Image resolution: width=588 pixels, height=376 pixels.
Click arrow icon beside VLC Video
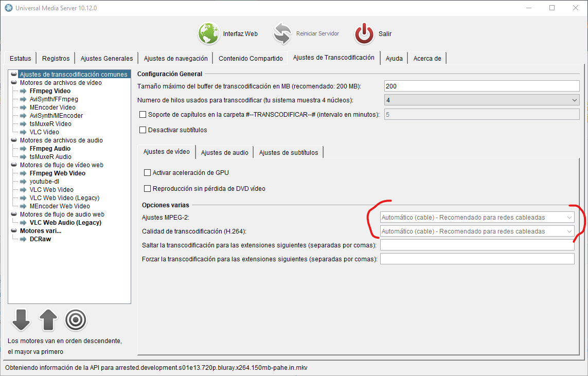[x=23, y=132]
